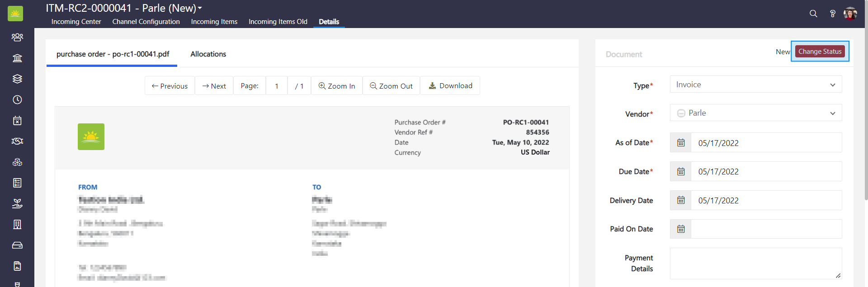Open the ITM-RC2-0000041 title dropdown caret
The image size is (868, 287).
200,8
